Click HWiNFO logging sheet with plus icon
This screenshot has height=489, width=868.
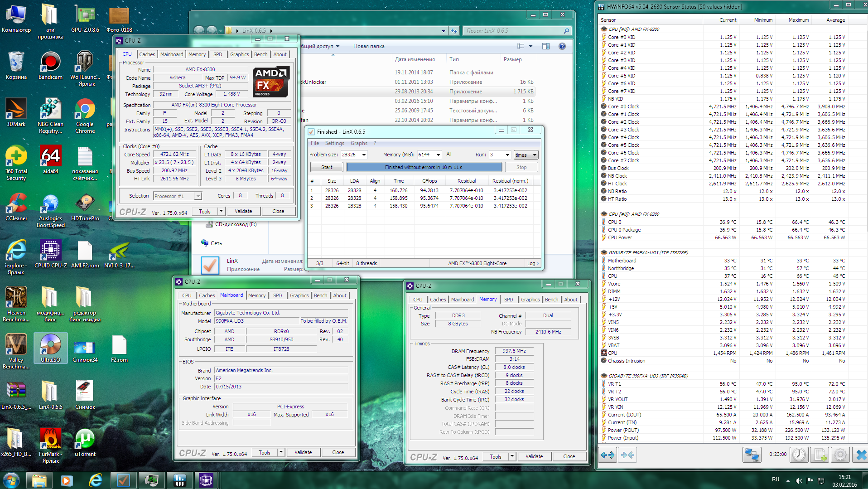(820, 455)
